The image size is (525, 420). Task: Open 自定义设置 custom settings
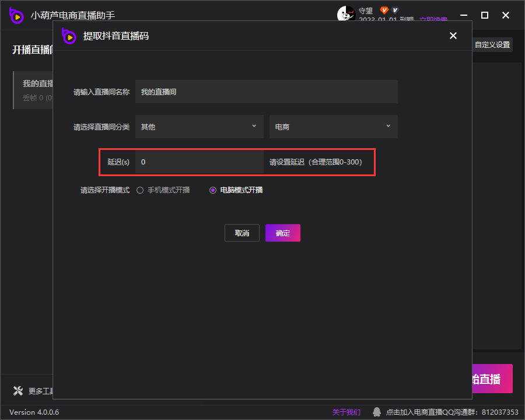492,45
